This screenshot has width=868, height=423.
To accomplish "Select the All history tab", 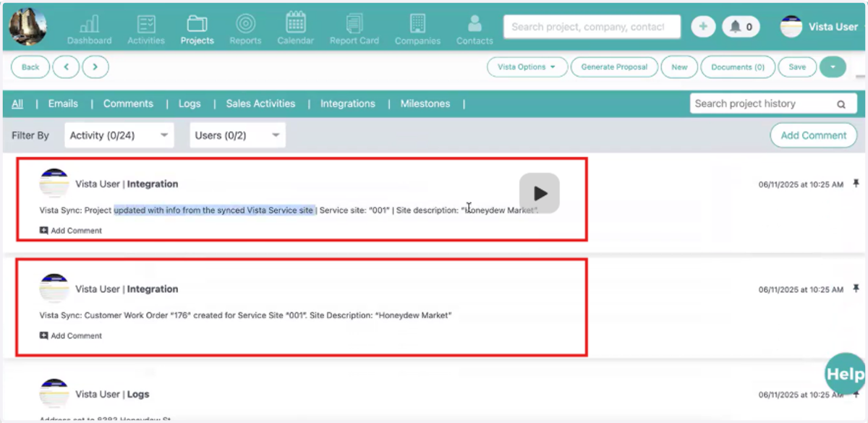I will pos(17,103).
